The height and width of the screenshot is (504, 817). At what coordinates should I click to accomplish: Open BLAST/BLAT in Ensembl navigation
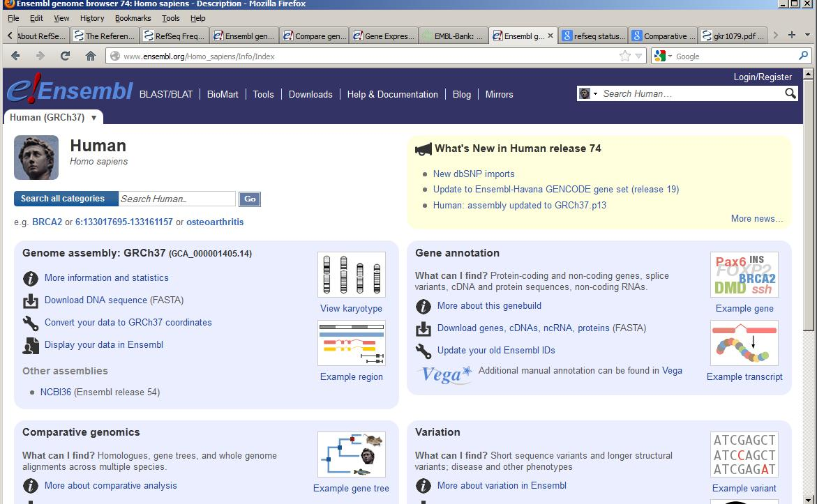(x=166, y=94)
